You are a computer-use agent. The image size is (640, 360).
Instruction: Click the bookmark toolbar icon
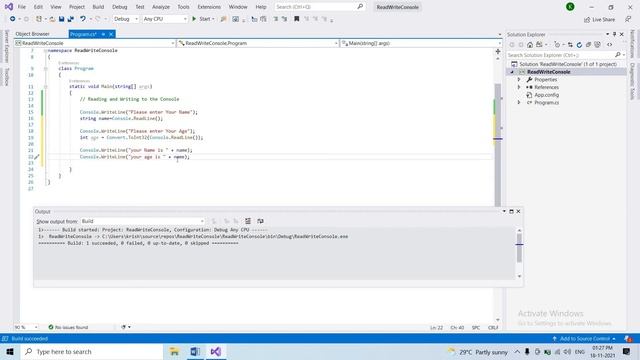(297, 19)
